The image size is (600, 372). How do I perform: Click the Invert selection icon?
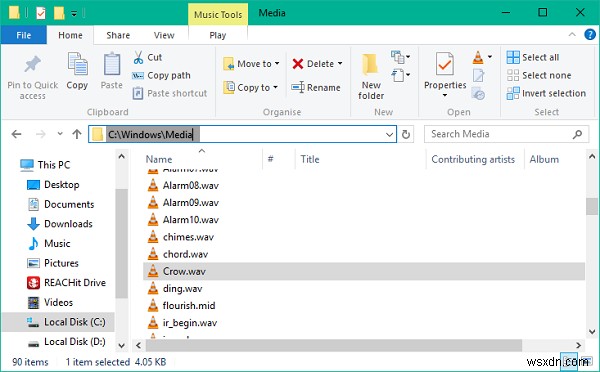(513, 93)
